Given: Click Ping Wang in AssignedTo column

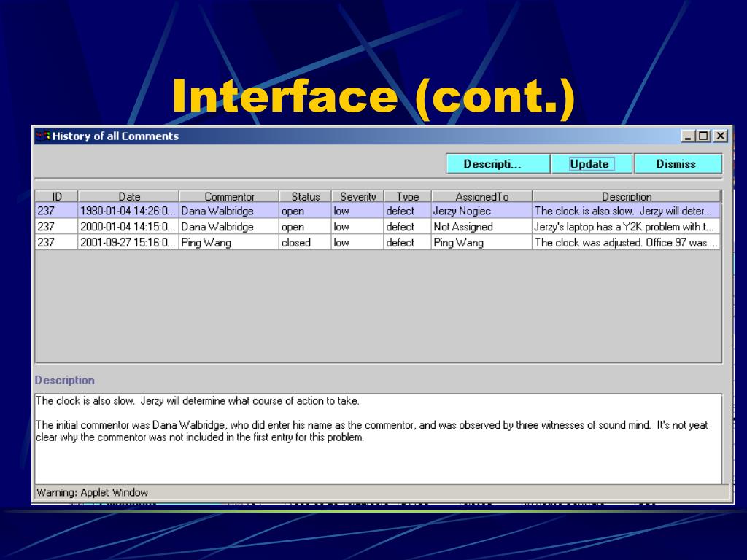Looking at the screenshot, I should [x=481, y=242].
